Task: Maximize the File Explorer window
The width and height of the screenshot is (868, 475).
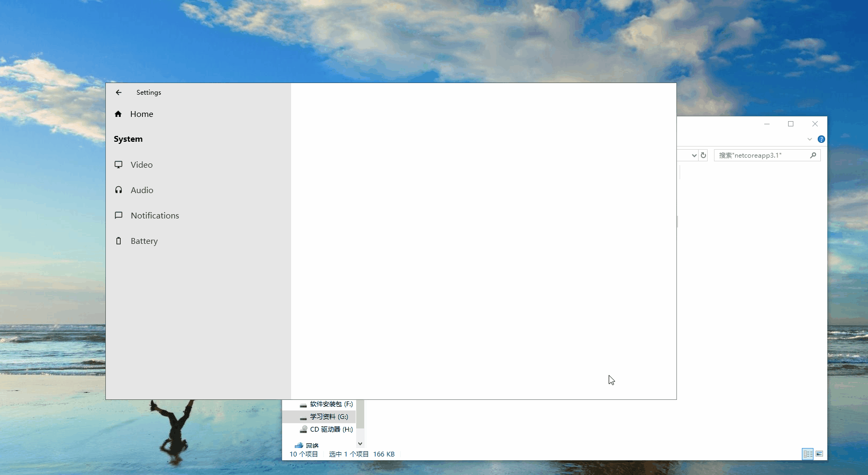Action: 791,124
